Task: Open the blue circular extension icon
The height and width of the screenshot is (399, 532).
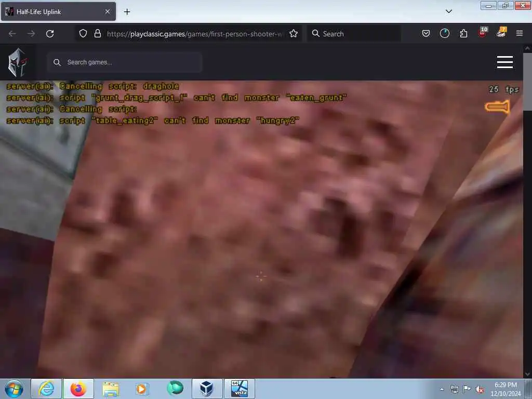Action: (445, 33)
